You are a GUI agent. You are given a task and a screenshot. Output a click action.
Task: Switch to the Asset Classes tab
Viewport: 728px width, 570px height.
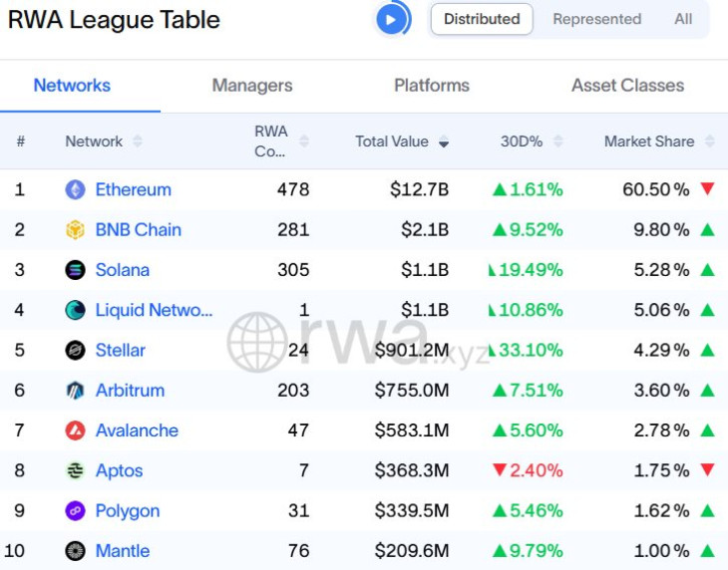click(x=627, y=86)
